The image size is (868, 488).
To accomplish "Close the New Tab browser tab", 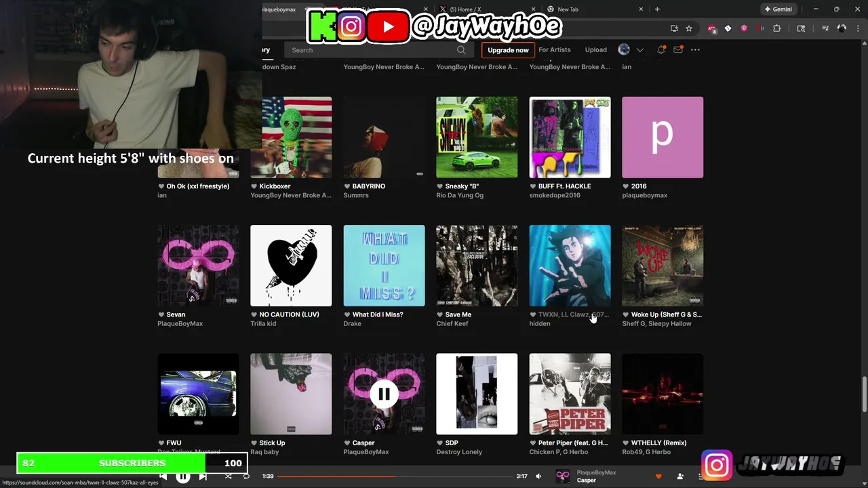I will 641,9.
